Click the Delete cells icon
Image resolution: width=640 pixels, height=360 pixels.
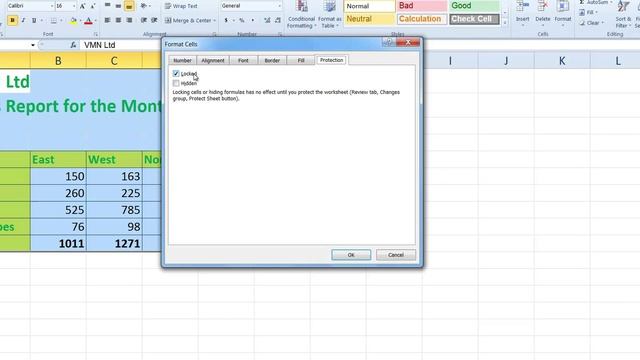(542, 14)
